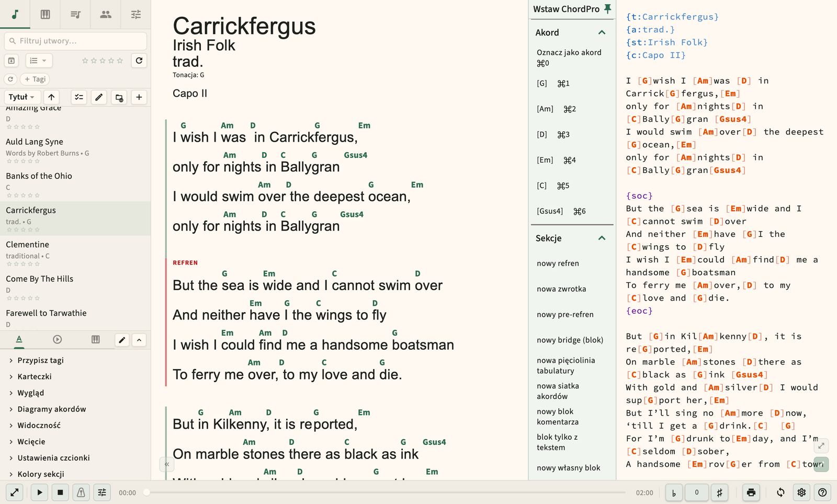Open the list view style dropdown
This screenshot has width=837, height=504.
tap(39, 61)
